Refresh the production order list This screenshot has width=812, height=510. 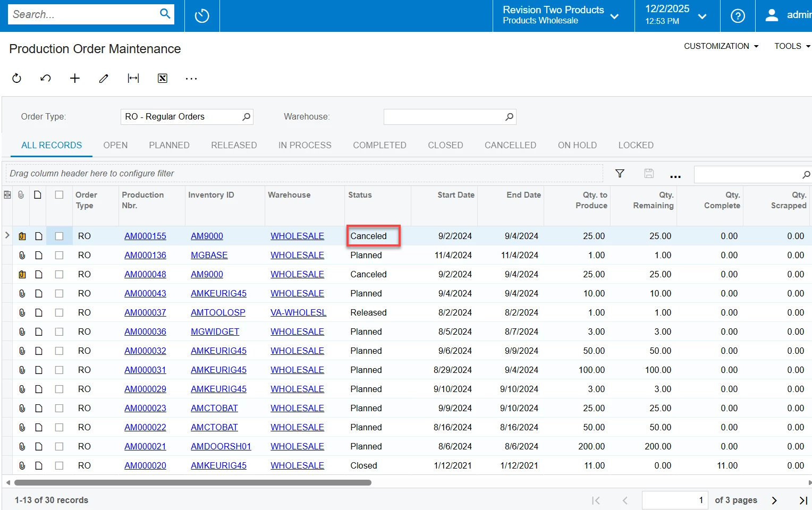(x=17, y=79)
